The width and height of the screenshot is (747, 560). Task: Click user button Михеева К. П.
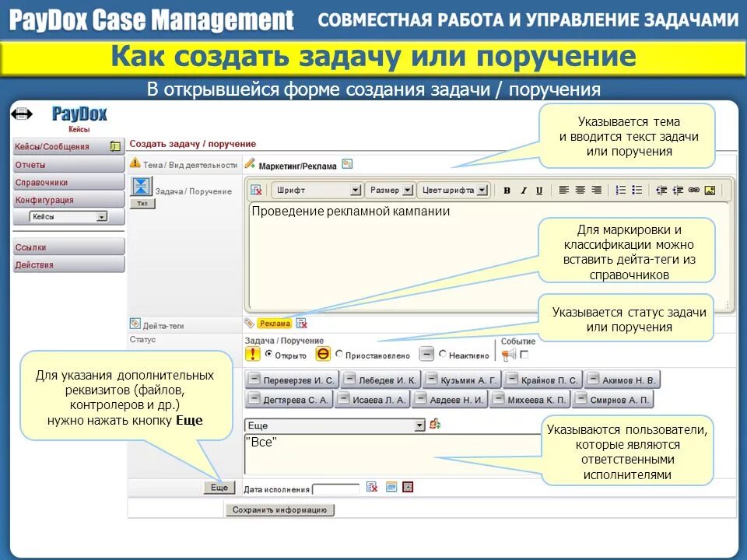tap(530, 400)
